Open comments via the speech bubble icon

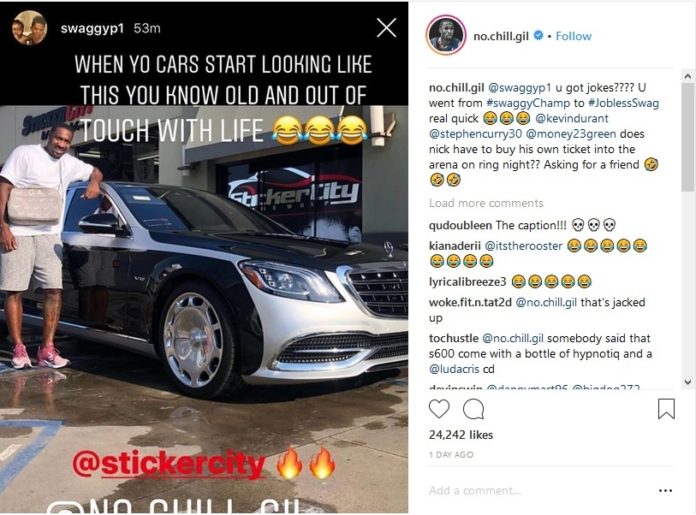(x=473, y=409)
